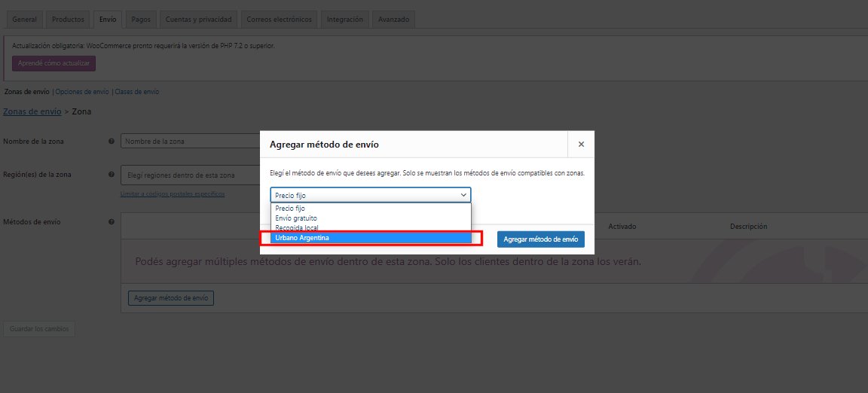868x393 pixels.
Task: Open the Zonas de envío sub-section link
Action: coord(26,92)
